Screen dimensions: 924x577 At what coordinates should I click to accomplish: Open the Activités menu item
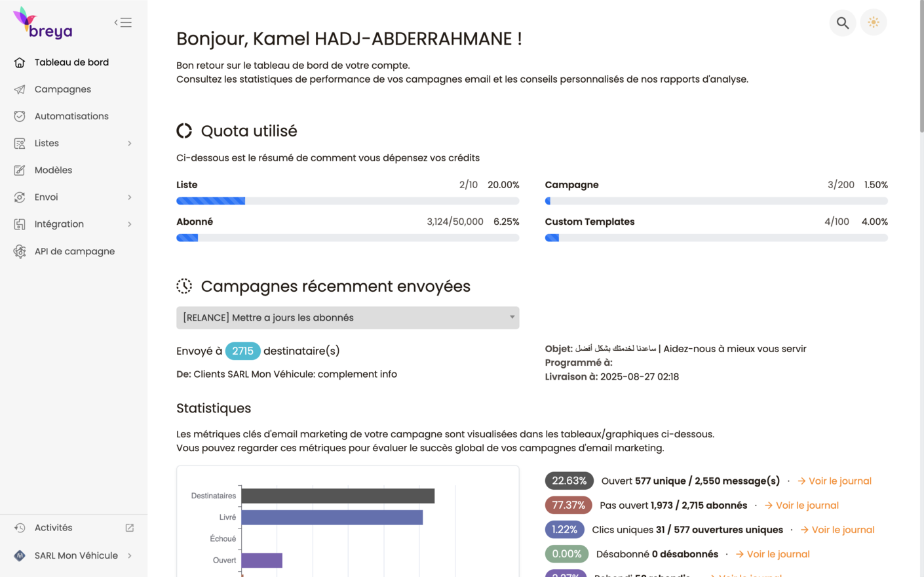coord(54,528)
